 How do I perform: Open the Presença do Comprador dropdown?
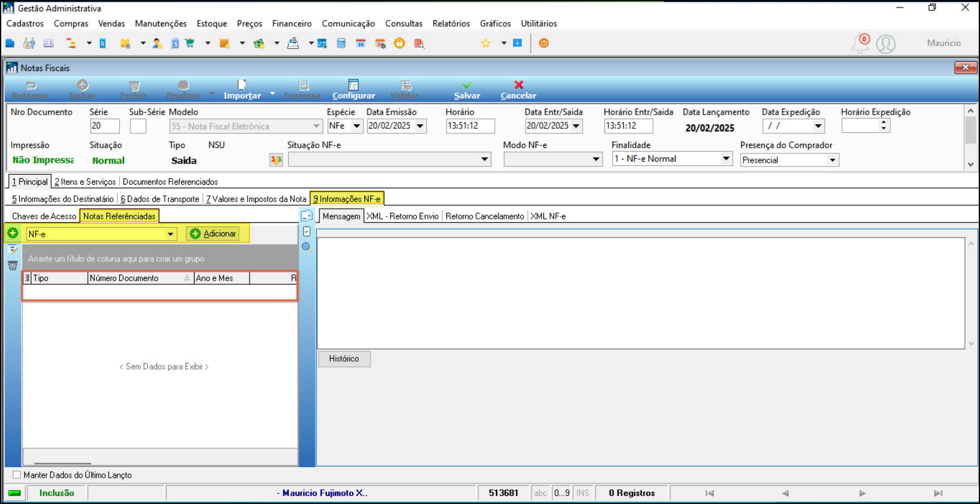pos(833,160)
